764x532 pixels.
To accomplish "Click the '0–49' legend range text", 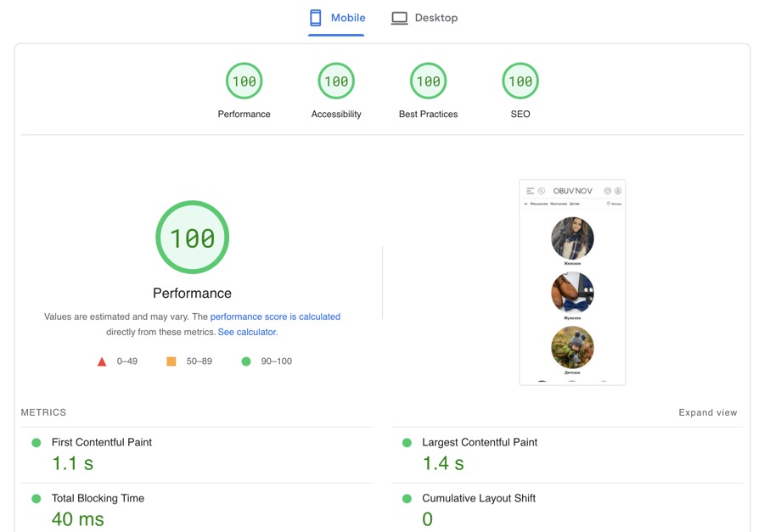I will tap(127, 361).
